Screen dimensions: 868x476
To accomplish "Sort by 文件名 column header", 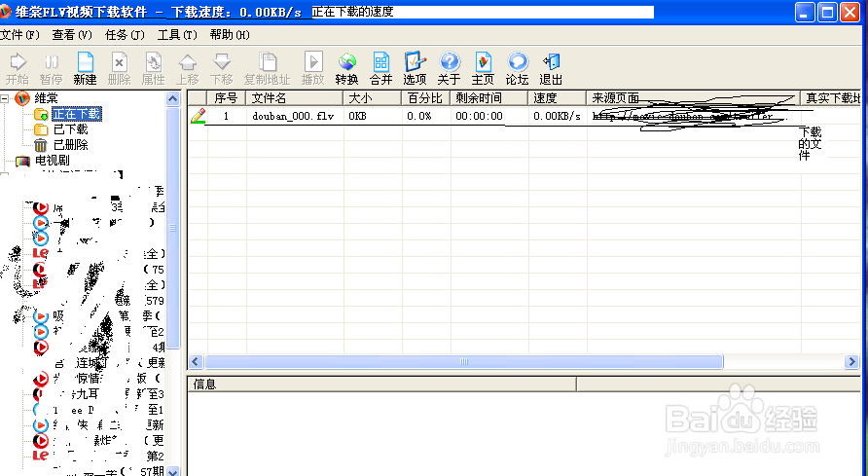I will point(295,98).
